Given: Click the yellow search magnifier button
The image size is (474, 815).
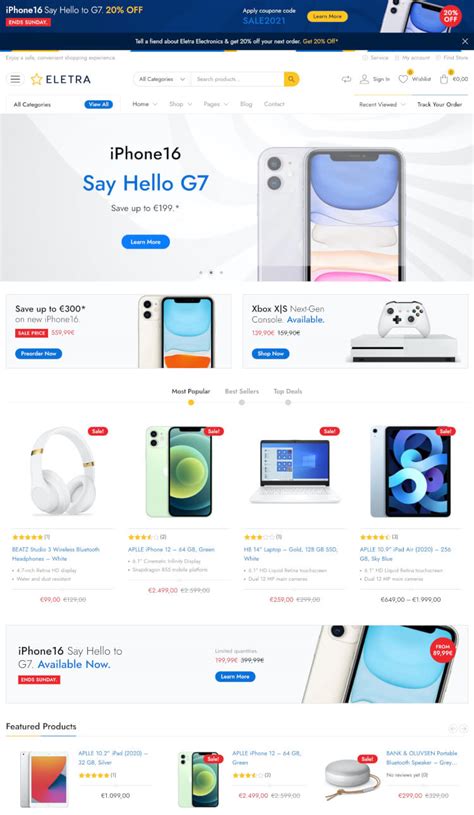Looking at the screenshot, I should (291, 79).
